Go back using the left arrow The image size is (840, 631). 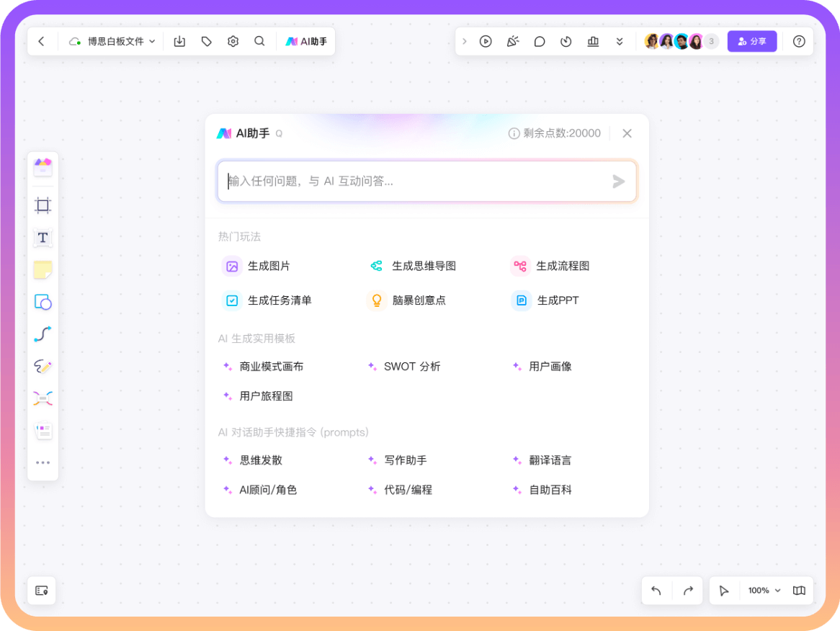[x=41, y=41]
